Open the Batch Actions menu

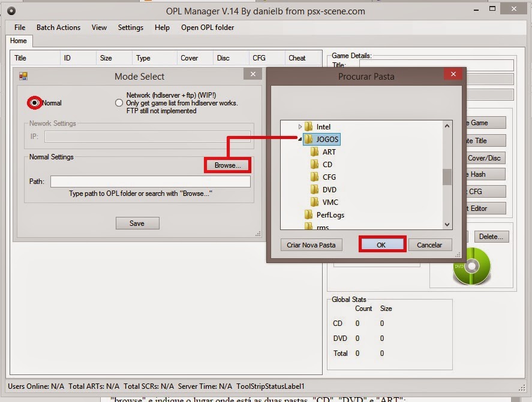coord(58,27)
